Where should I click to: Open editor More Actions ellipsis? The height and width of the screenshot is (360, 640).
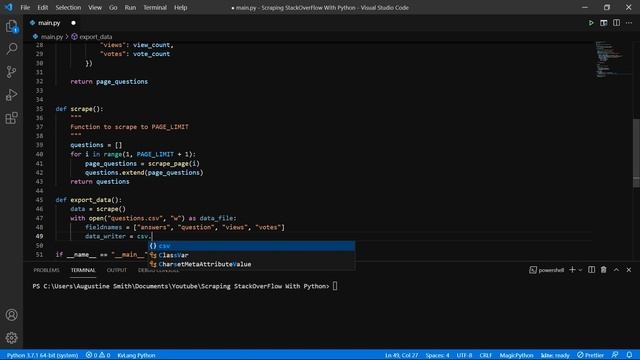click(x=629, y=23)
